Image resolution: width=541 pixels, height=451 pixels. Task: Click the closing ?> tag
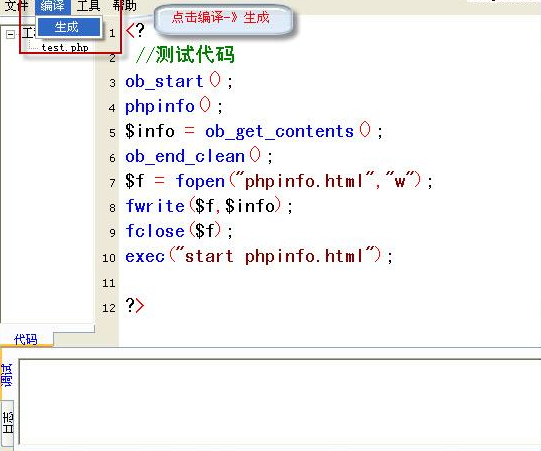click(x=135, y=305)
